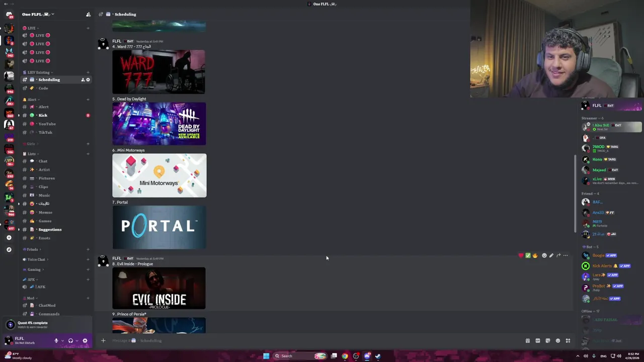Open the Suggestions channel
644x362 pixels.
(55, 229)
